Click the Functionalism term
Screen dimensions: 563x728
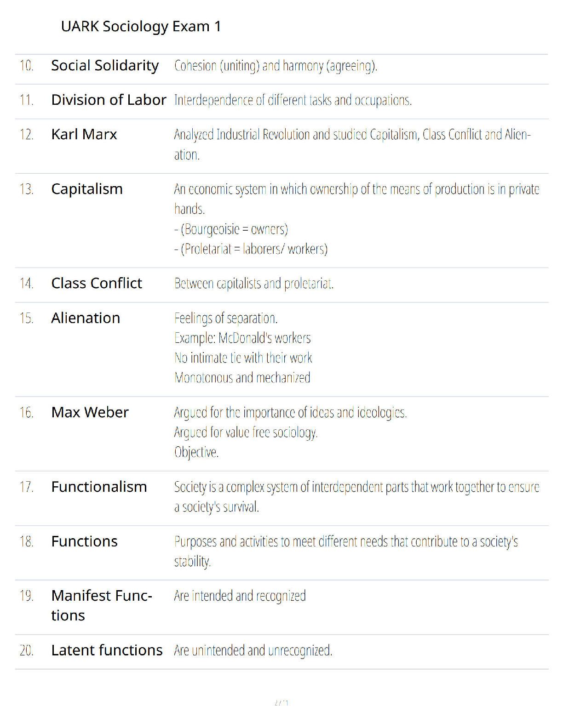coord(99,487)
